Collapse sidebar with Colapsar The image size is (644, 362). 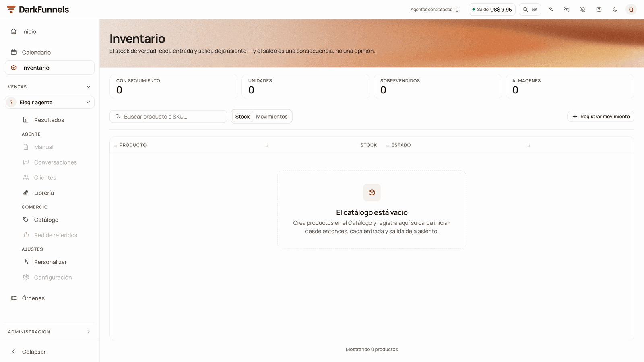pyautogui.click(x=50, y=352)
